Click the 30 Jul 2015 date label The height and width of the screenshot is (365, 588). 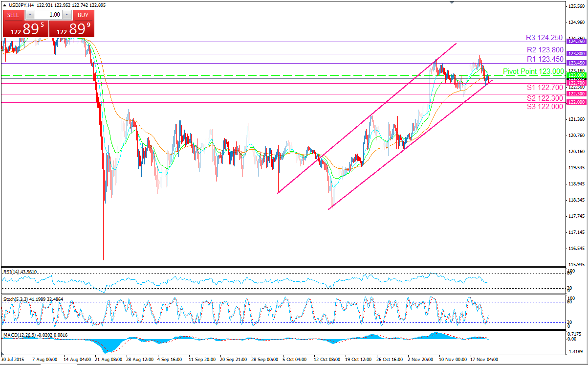12,359
